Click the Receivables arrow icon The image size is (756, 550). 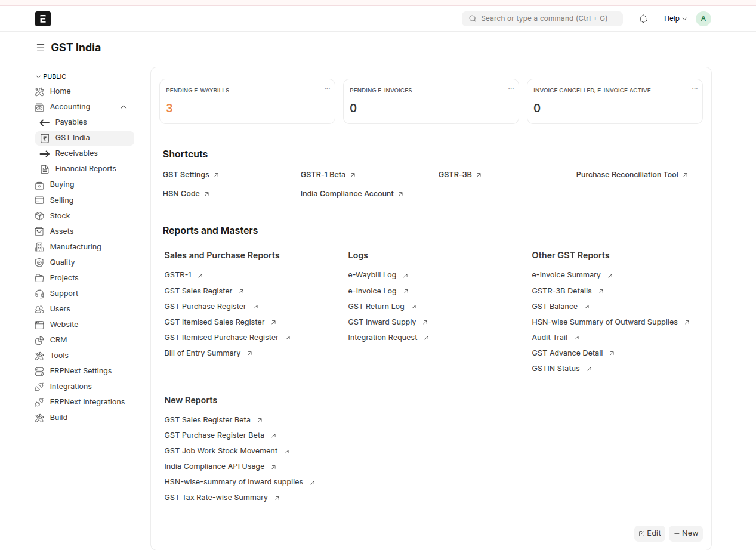click(x=45, y=153)
